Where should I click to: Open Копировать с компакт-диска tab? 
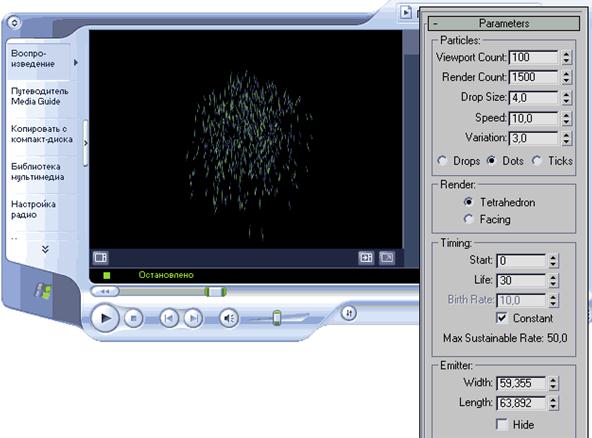(x=42, y=134)
